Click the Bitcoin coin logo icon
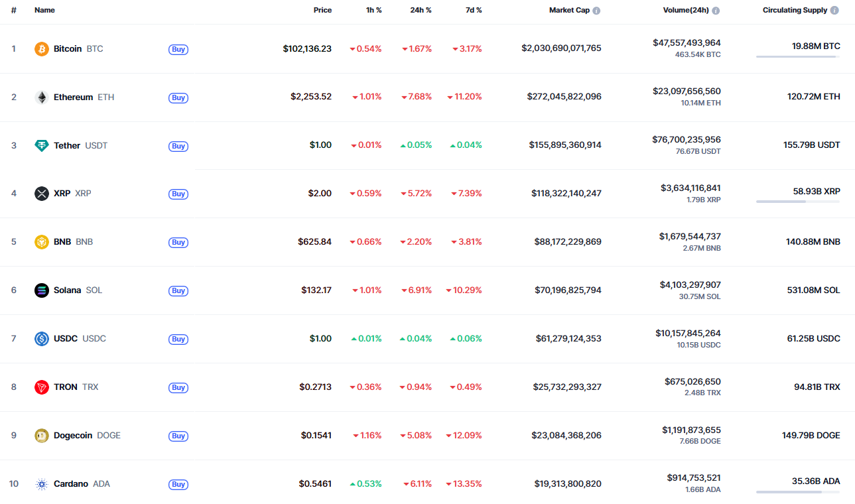The width and height of the screenshot is (855, 504). click(x=42, y=49)
